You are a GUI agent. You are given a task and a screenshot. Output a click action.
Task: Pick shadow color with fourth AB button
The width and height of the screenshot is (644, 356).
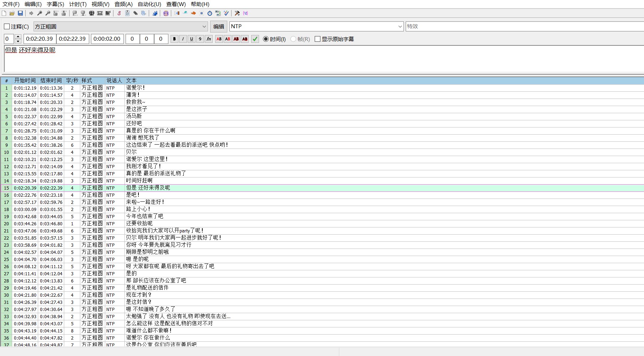(245, 39)
